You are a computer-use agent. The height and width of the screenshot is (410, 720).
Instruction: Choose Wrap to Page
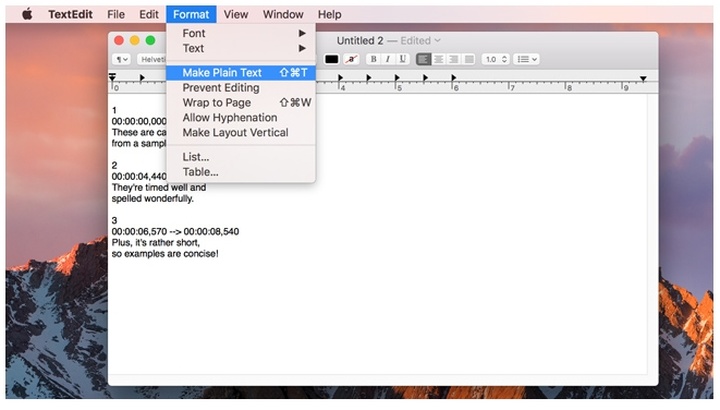coord(241,102)
